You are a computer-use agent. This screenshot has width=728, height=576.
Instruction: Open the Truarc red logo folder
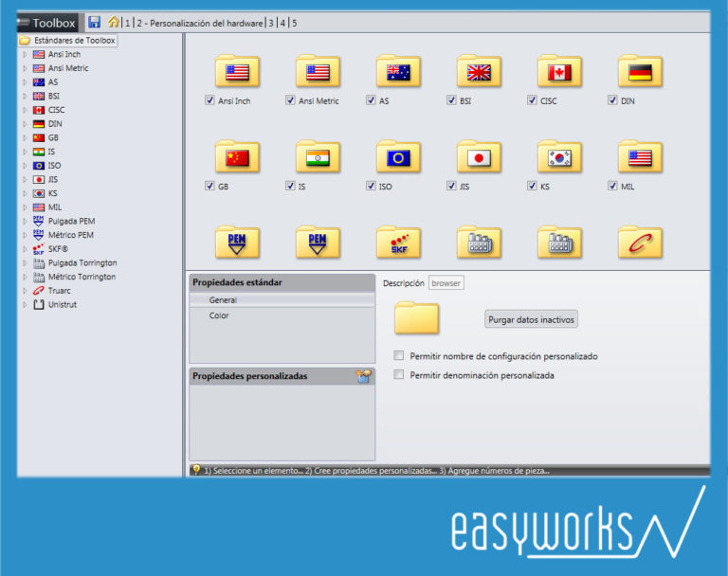tap(640, 243)
